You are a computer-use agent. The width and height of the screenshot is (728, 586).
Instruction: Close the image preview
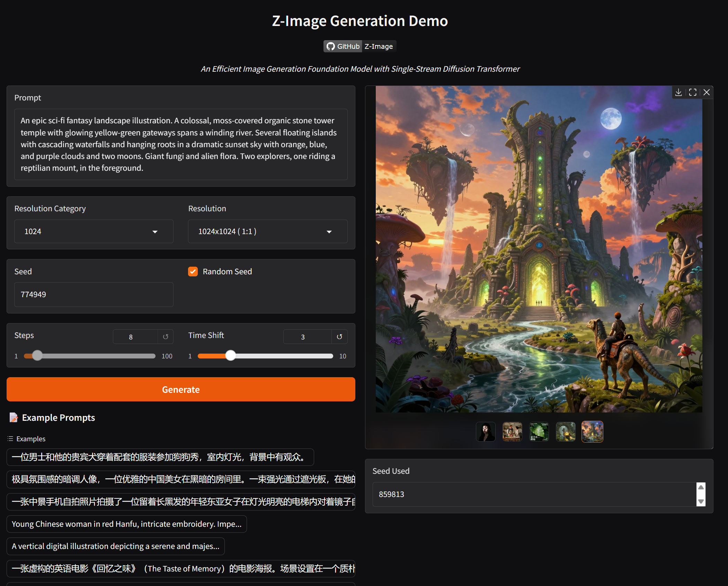707,92
